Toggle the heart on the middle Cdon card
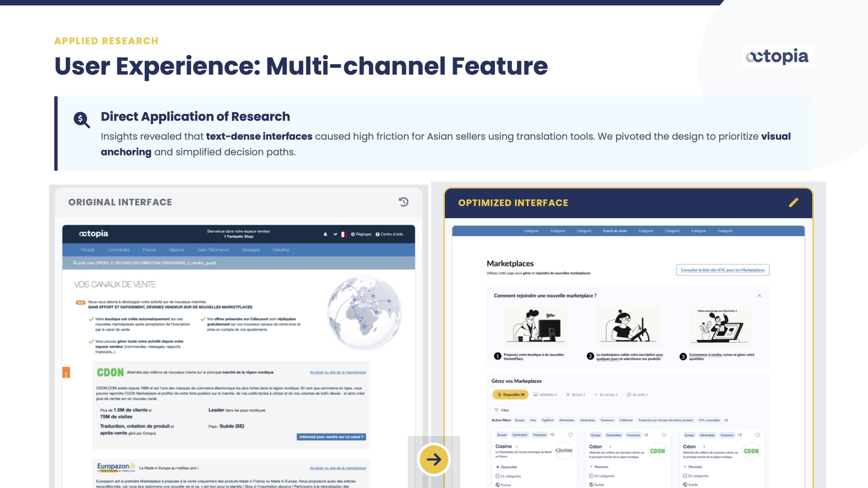Image resolution: width=868 pixels, height=488 pixels. [x=664, y=435]
